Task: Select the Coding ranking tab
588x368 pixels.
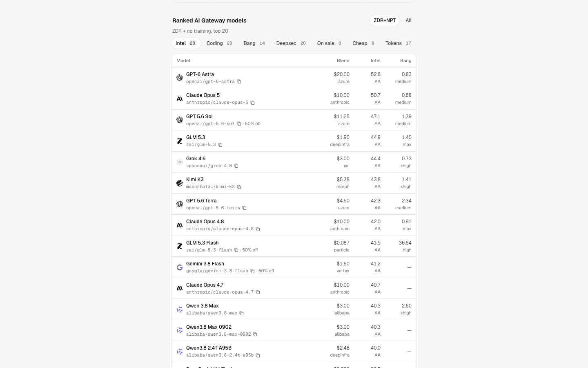Action: point(219,43)
